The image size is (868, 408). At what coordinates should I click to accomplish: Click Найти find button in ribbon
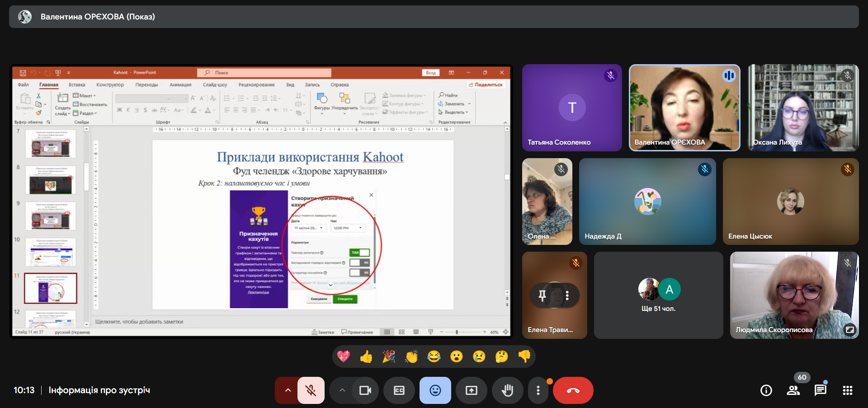click(x=448, y=95)
